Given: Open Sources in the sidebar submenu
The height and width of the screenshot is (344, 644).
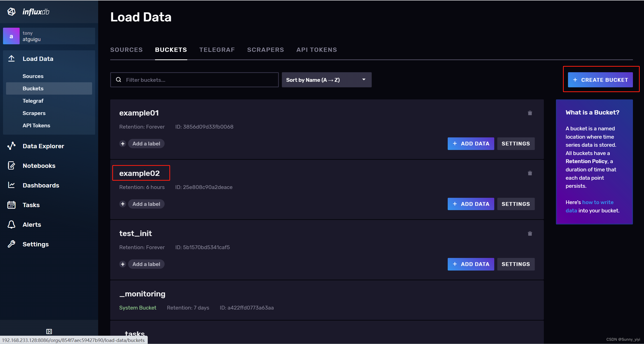Looking at the screenshot, I should tap(33, 76).
